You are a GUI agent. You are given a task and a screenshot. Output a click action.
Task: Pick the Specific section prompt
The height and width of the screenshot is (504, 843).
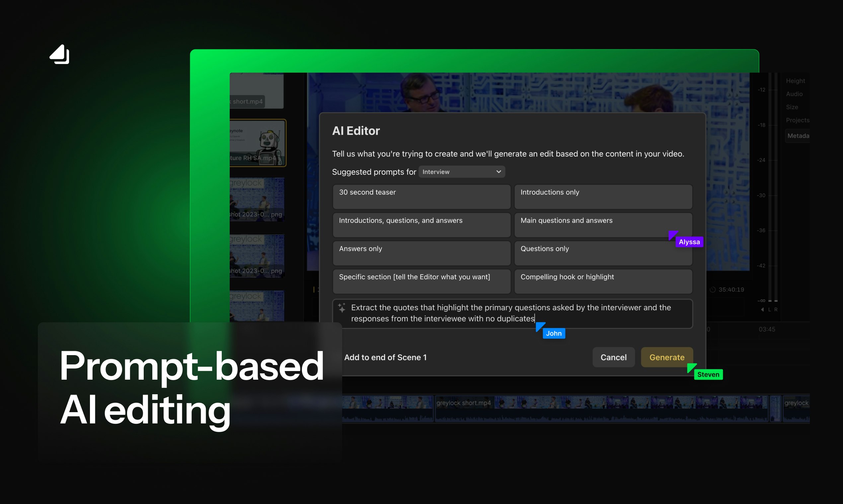[x=421, y=281]
